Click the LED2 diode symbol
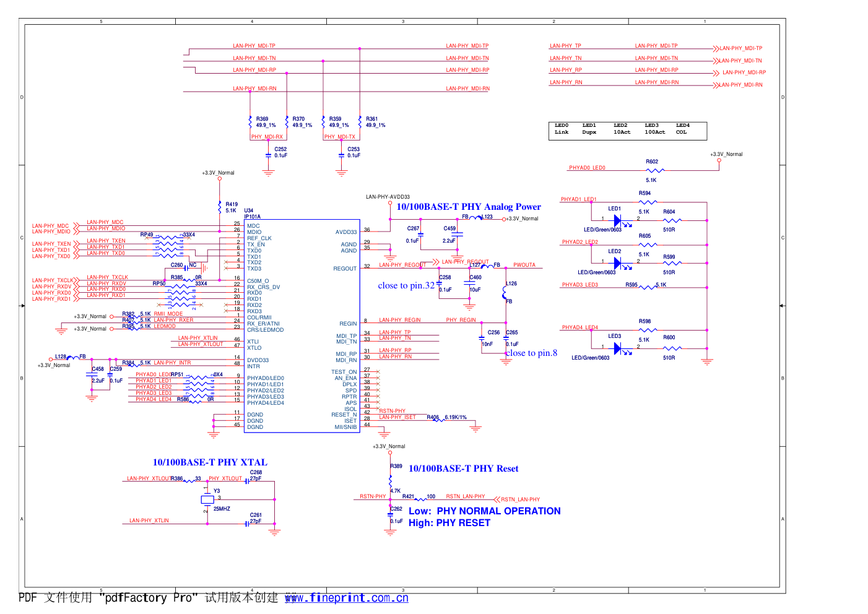Image resolution: width=868 pixels, height=614 pixels. [x=617, y=263]
